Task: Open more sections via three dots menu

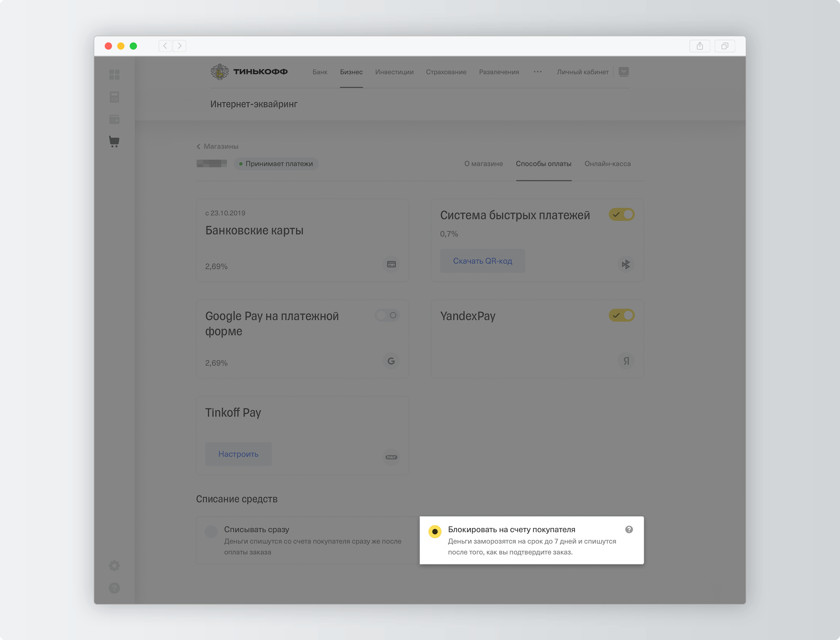Action: [x=538, y=72]
